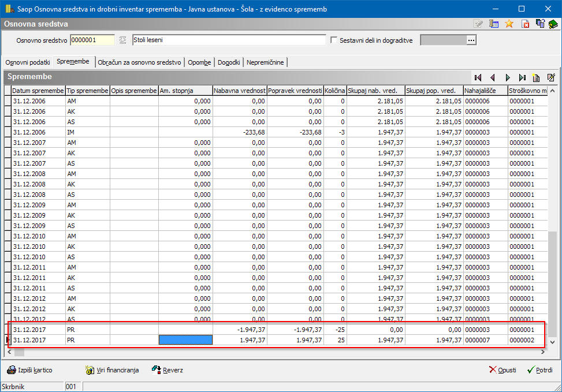The height and width of the screenshot is (392, 562).
Task: Open ellipsis lookup next to gray field
Action: click(x=471, y=40)
